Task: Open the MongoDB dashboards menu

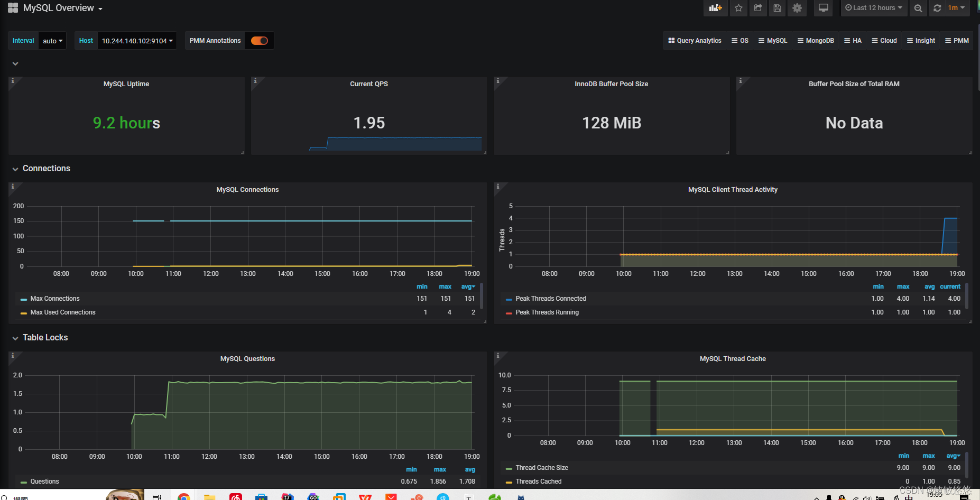Action: click(816, 41)
